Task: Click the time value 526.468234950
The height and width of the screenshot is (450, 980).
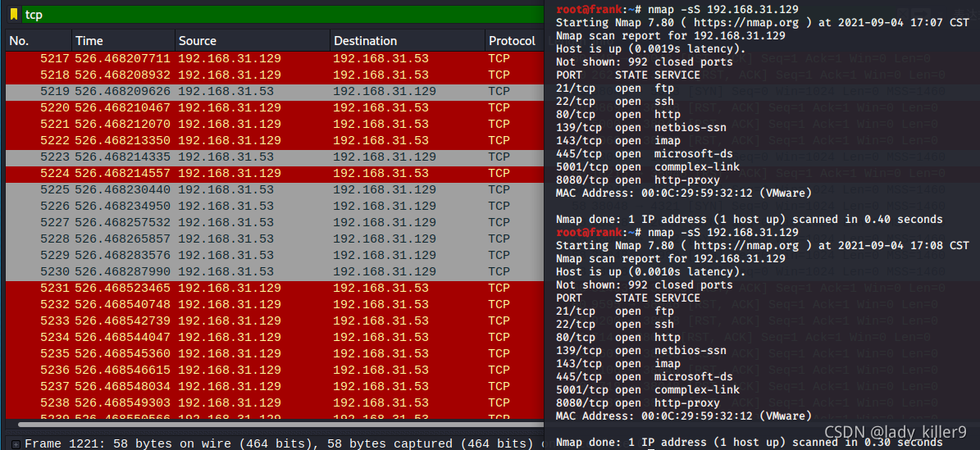Action: tap(124, 207)
